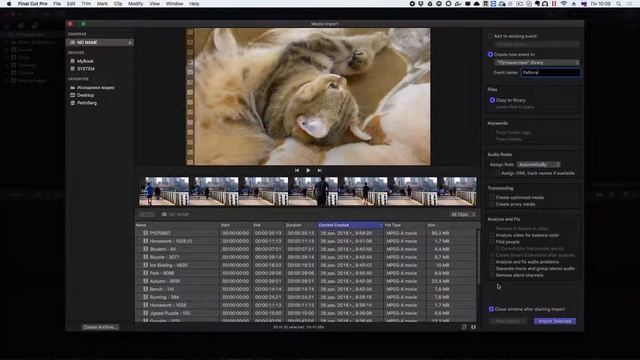Viewport: 640px width, 360px height.
Task: Click the clip icon beside 'Student - 94'
Action: click(145, 249)
